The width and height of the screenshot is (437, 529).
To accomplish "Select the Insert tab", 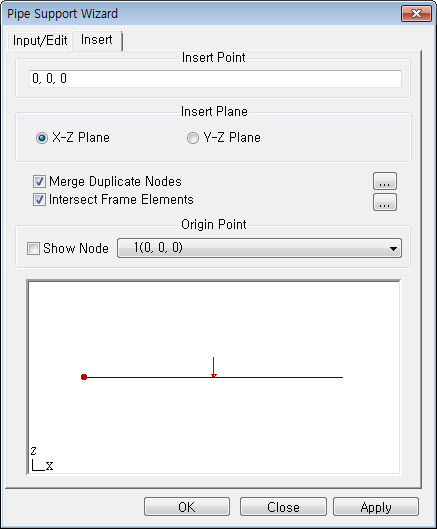I will click(97, 40).
